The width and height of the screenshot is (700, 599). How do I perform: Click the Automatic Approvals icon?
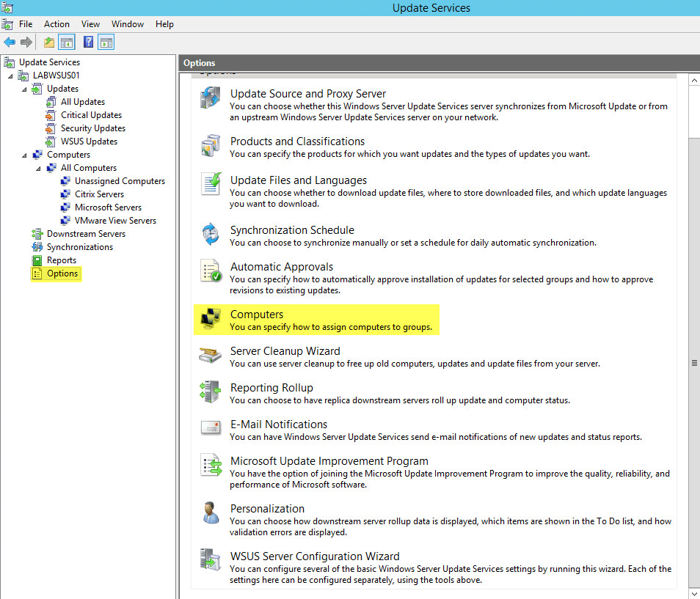pyautogui.click(x=211, y=272)
